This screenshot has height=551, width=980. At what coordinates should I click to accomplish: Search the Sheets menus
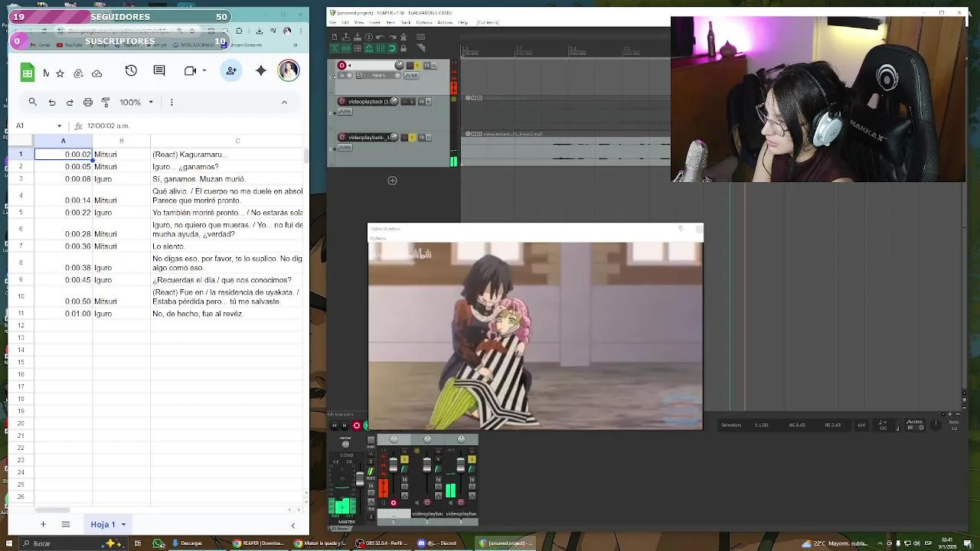(x=33, y=102)
